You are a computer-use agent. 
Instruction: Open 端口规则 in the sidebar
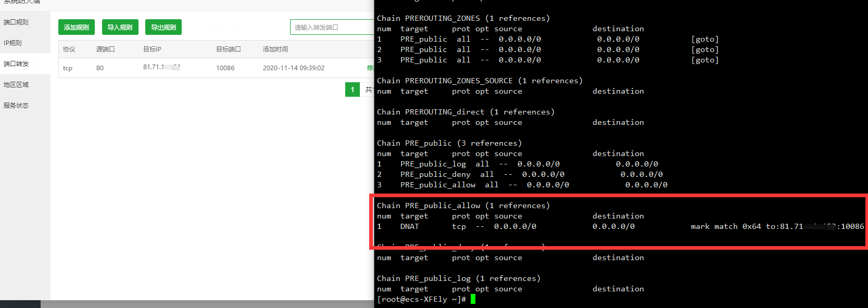point(16,22)
